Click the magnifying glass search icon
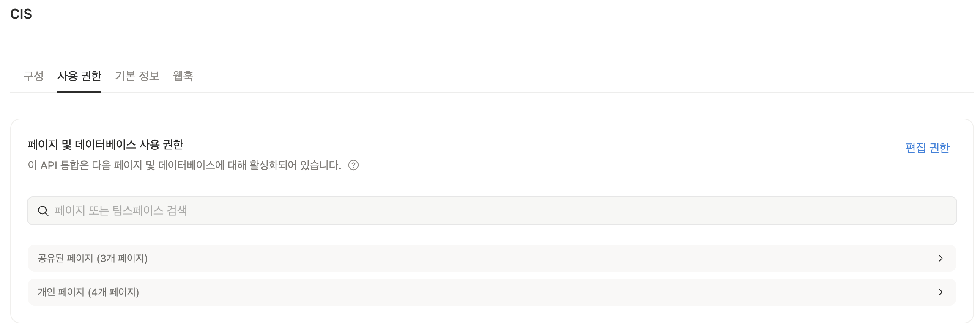Screen dimensions: 980x331 tap(43, 211)
